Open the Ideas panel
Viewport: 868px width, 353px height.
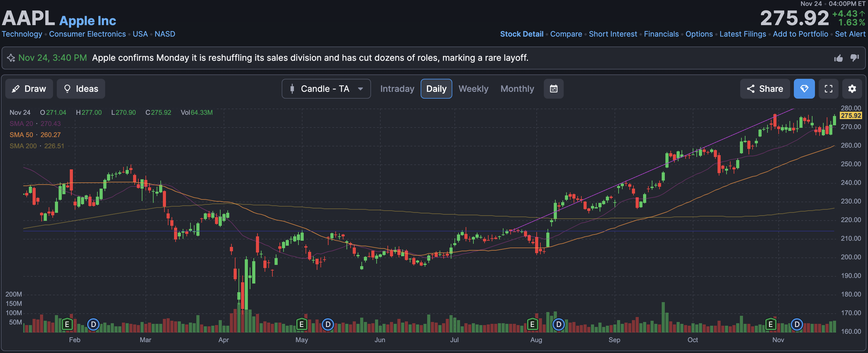pos(81,89)
